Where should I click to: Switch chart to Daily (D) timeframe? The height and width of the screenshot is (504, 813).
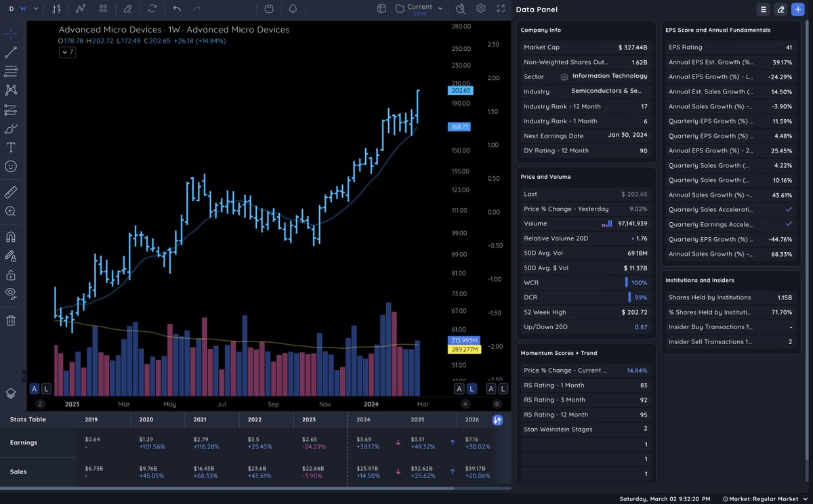click(x=12, y=9)
